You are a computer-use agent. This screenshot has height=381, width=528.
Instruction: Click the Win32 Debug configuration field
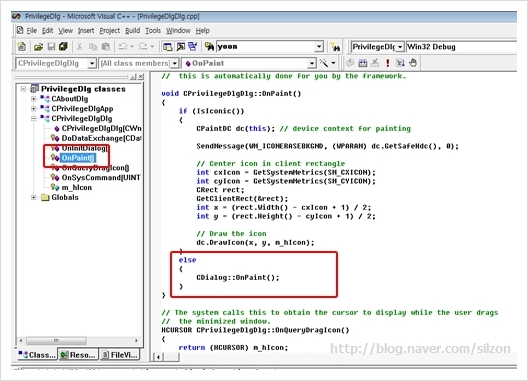(x=461, y=47)
